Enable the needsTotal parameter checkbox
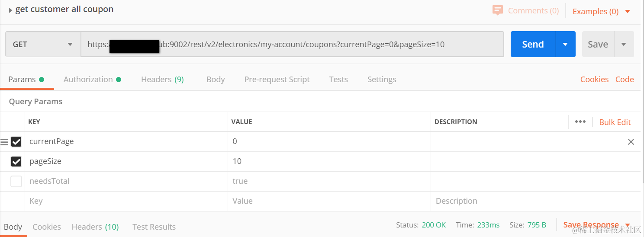Image resolution: width=644 pixels, height=237 pixels. pyautogui.click(x=16, y=182)
